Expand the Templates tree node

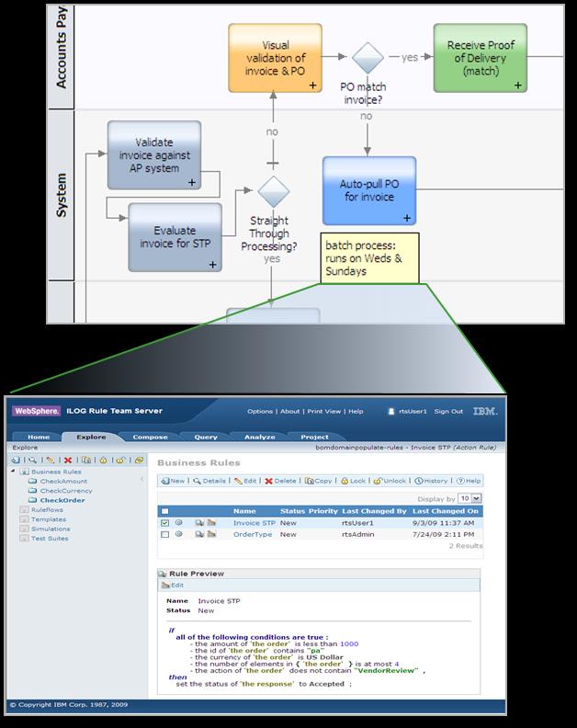click(x=24, y=519)
